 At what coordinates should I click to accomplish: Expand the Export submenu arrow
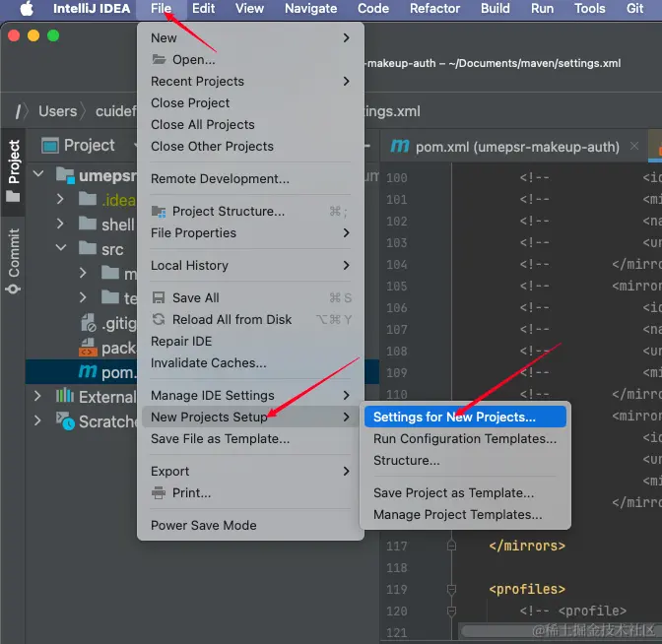346,471
